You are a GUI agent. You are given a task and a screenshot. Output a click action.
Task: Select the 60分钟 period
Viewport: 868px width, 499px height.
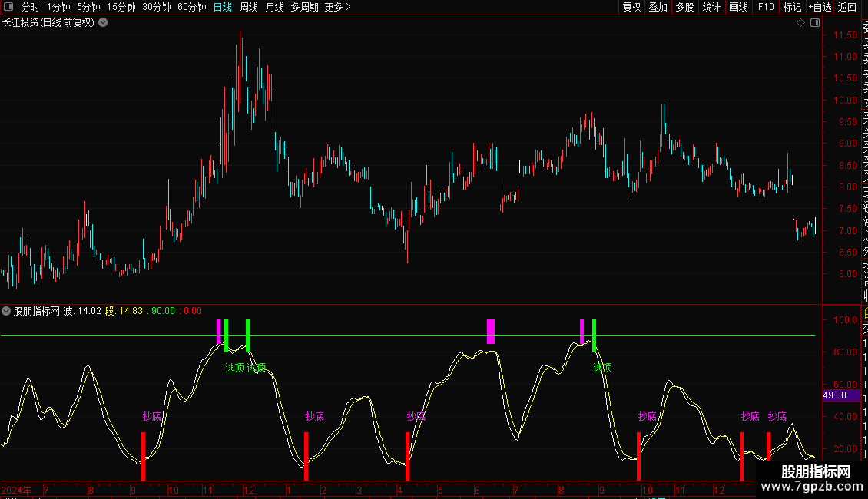192,7
